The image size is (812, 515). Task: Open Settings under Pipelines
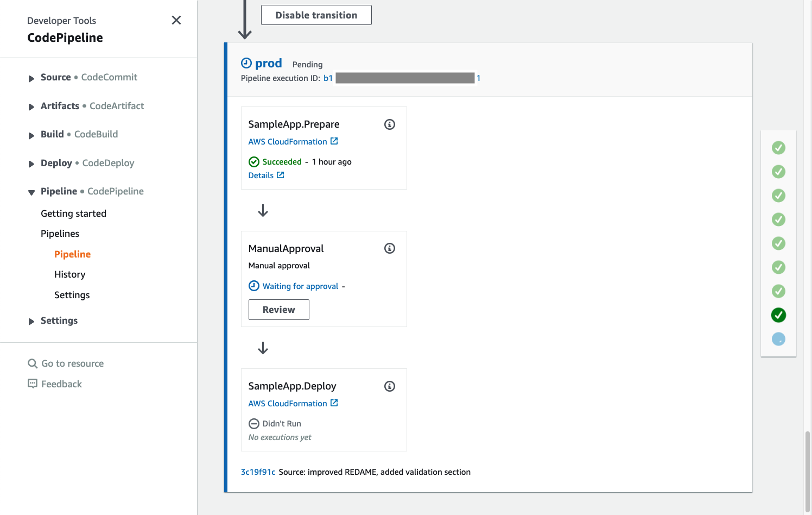click(x=72, y=295)
